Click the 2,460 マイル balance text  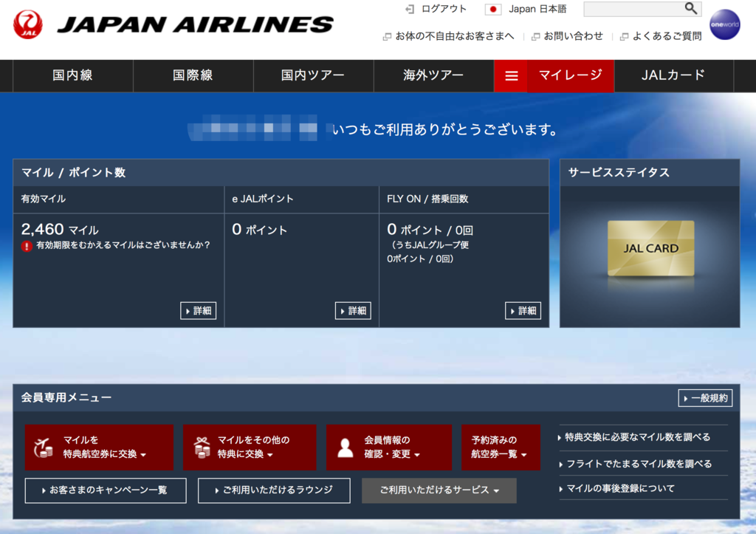click(x=60, y=229)
